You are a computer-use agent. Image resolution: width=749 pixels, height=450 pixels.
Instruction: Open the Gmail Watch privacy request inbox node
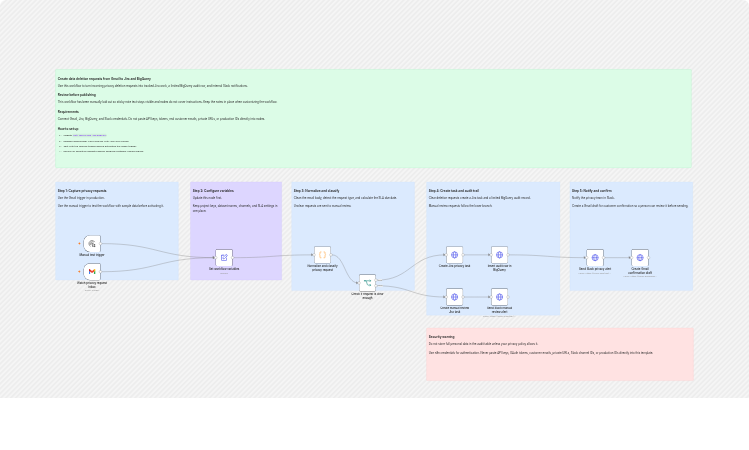(92, 271)
